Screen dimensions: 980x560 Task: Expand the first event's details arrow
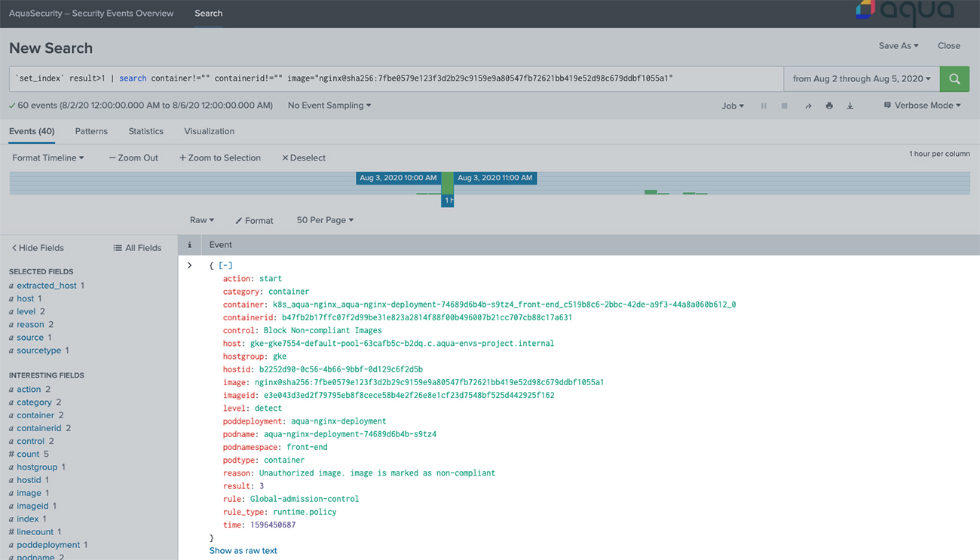tap(189, 265)
